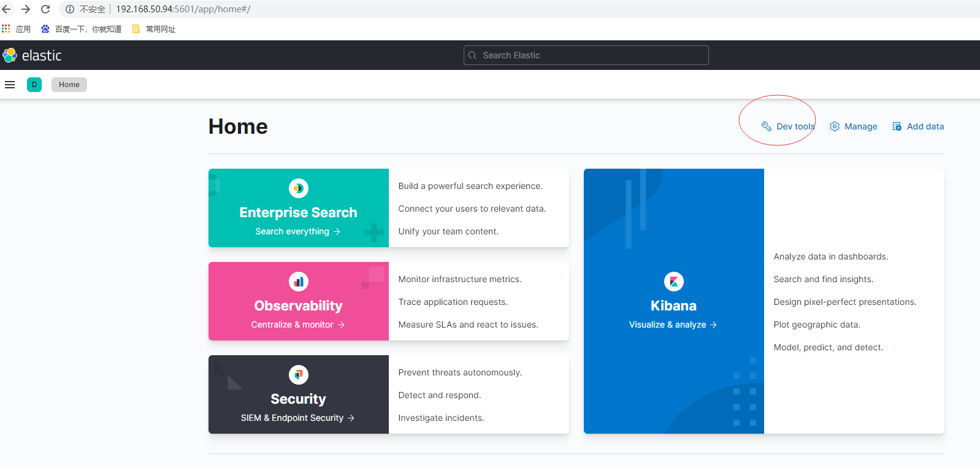Open the hamburger navigation menu
Viewport: 980px width, 465px height.
click(10, 85)
